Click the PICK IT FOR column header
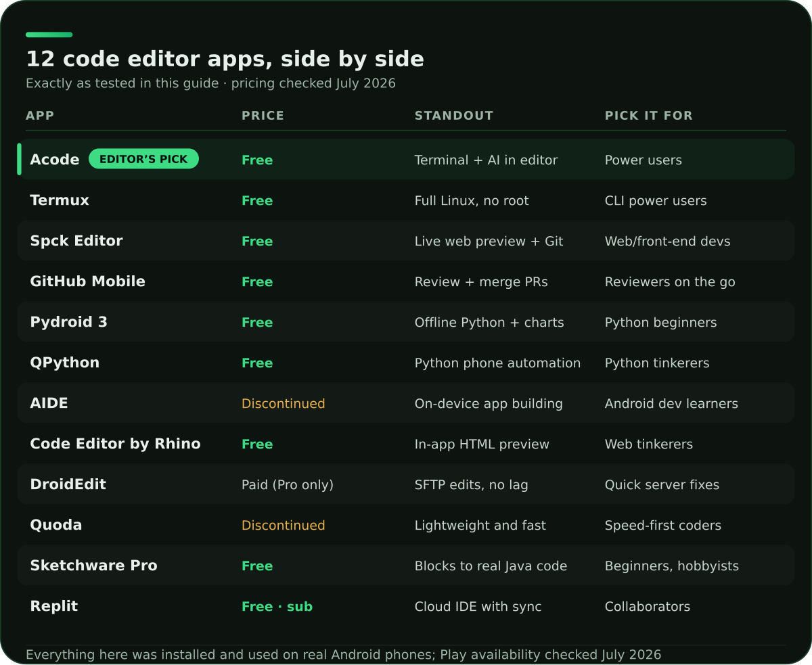Viewport: 812px width, 665px height. click(648, 116)
